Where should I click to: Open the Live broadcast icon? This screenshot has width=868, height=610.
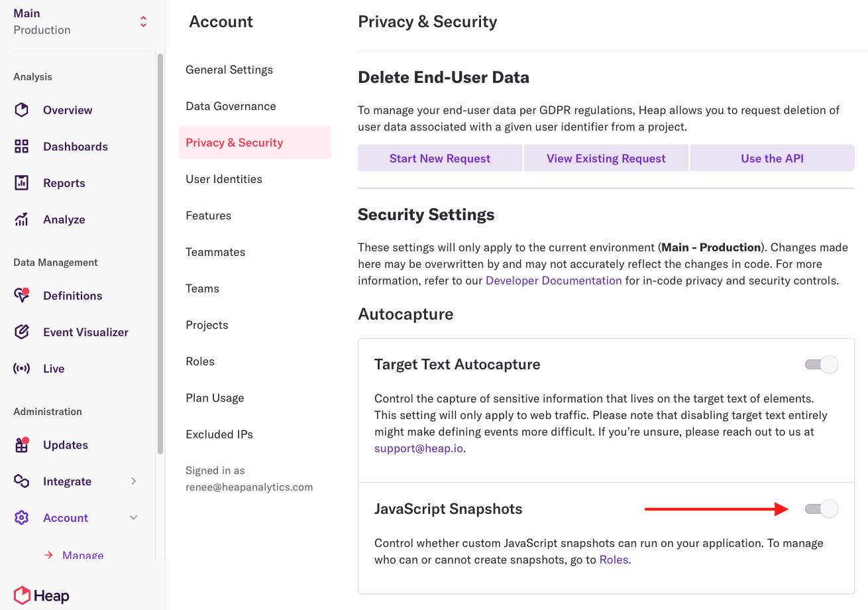tap(21, 369)
